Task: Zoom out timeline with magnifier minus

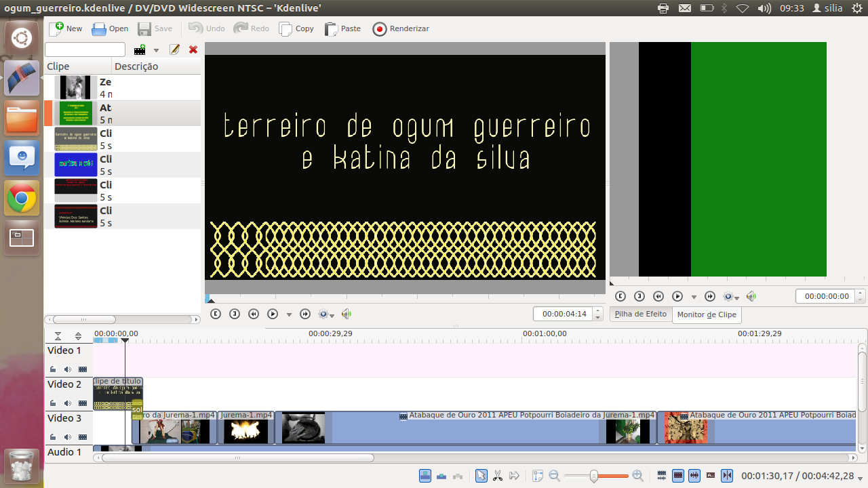Action: (x=555, y=476)
